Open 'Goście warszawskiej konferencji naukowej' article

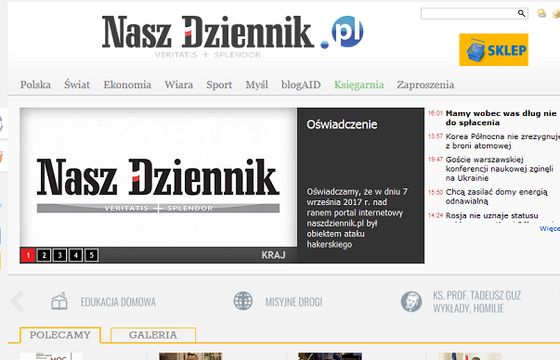[500, 169]
